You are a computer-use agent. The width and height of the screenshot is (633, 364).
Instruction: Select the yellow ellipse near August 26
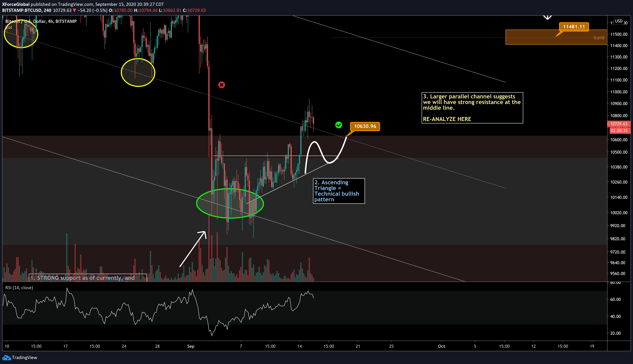[x=138, y=72]
